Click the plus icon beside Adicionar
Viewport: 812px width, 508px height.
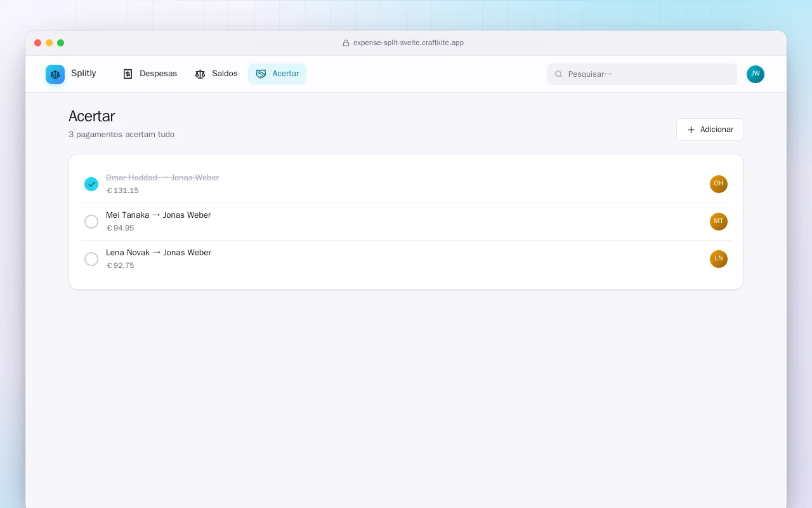point(691,130)
